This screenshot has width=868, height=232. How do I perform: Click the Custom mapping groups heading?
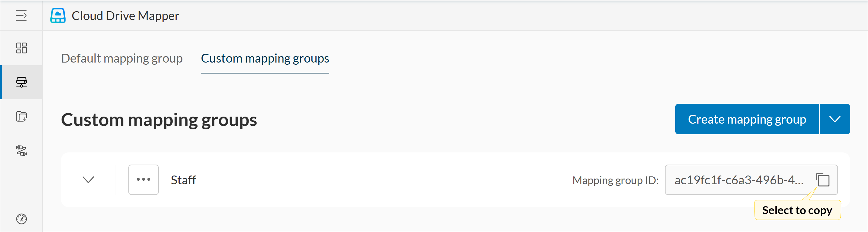[159, 120]
